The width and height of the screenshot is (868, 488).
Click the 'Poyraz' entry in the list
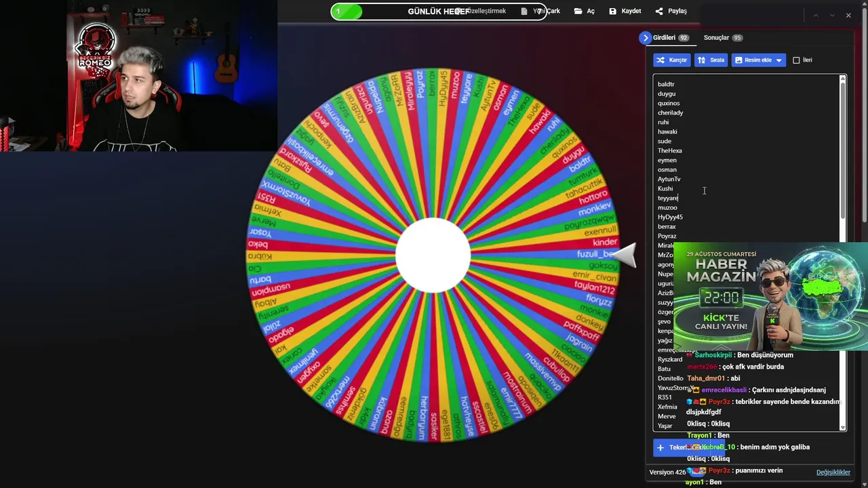(667, 236)
